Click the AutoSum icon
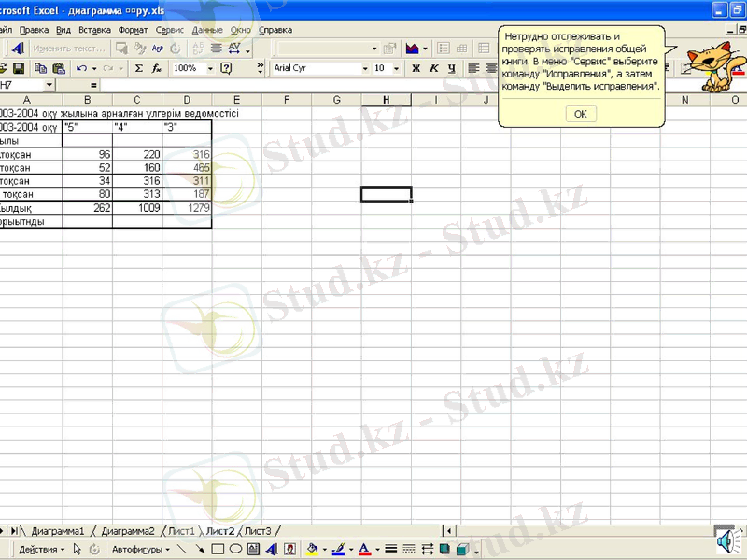 (138, 68)
